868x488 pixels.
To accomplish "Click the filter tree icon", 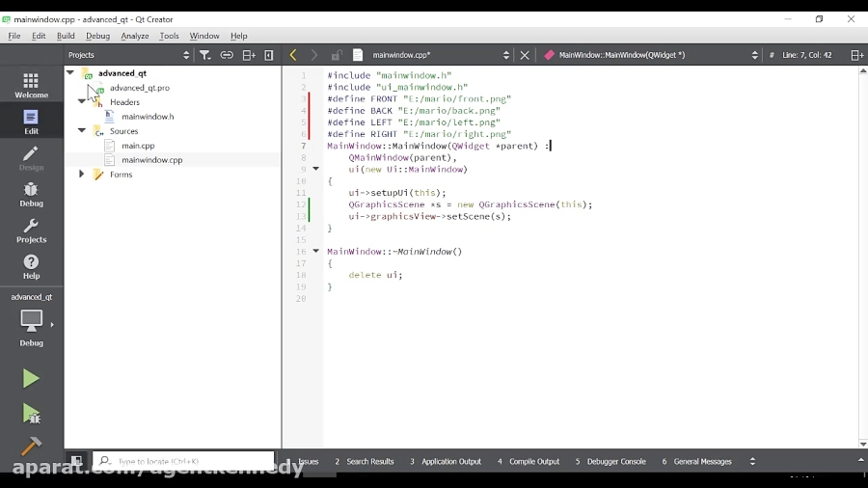I will [x=204, y=55].
